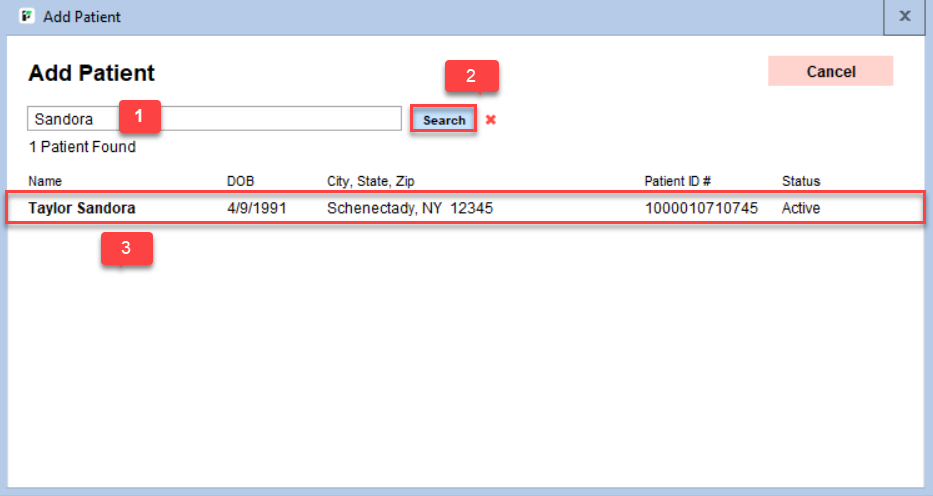Click the Patient ID # column header

click(677, 181)
